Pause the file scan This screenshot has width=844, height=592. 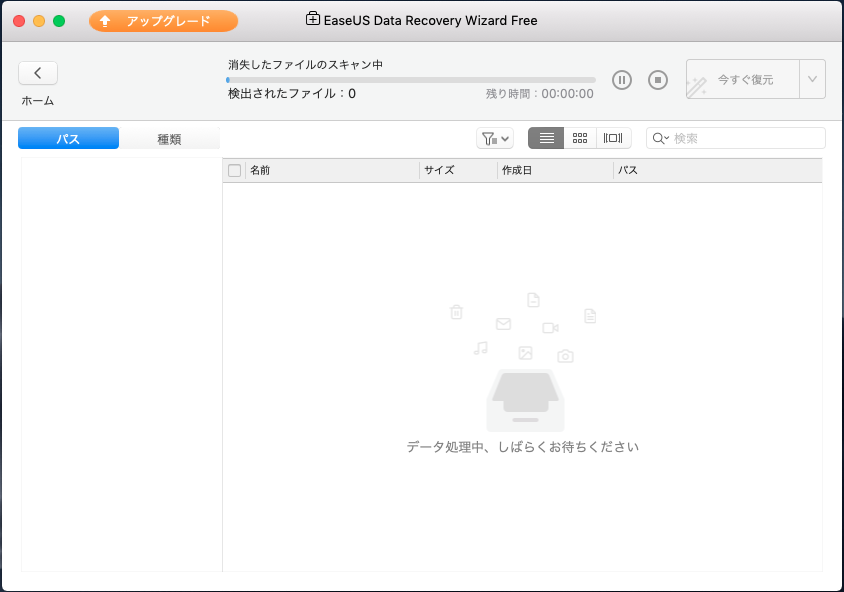622,80
